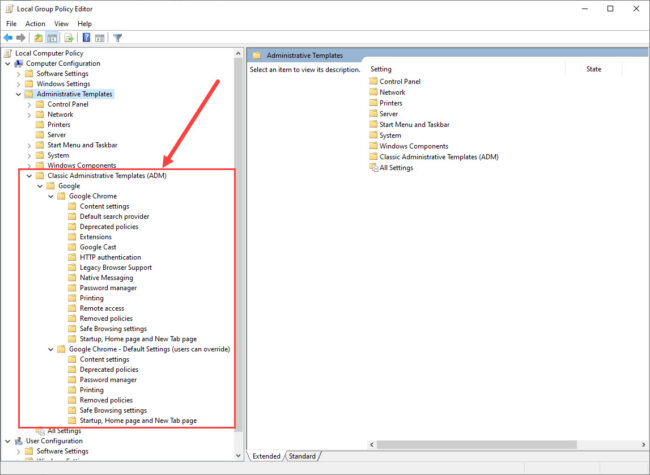Click the right pane horizontal scrollbar left arrow
650x475 pixels.
point(372,444)
